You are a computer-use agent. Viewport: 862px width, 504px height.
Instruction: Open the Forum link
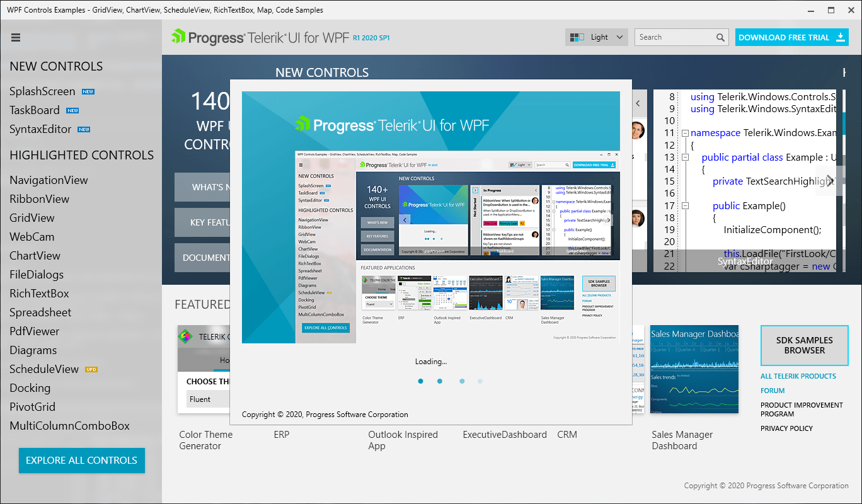[x=773, y=391]
